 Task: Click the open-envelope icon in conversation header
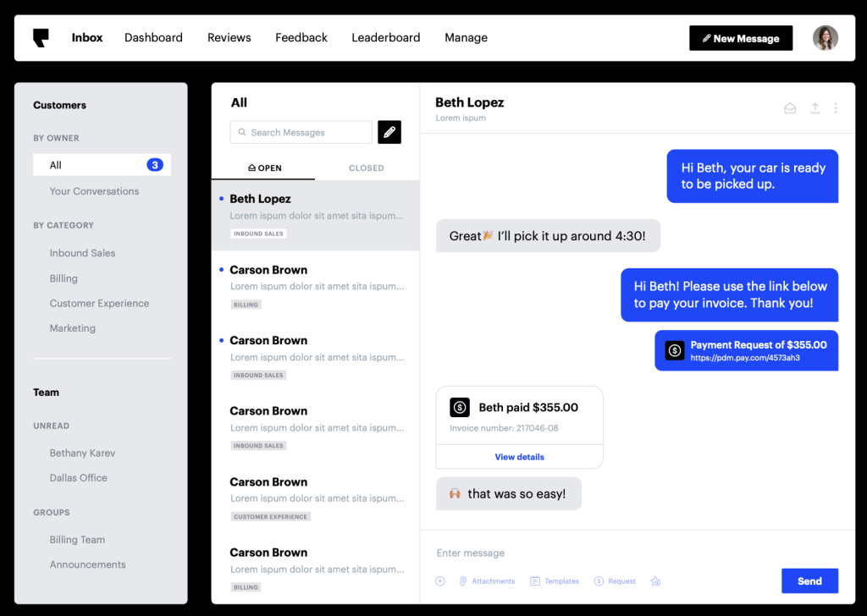[790, 108]
